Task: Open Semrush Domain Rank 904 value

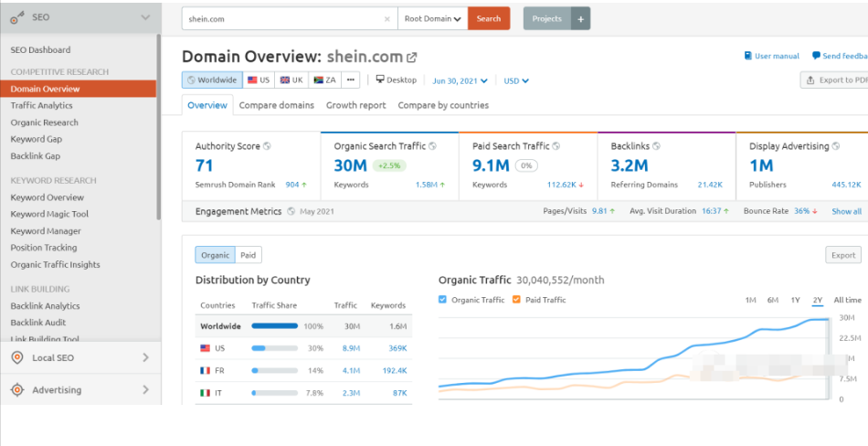Action: click(x=292, y=185)
